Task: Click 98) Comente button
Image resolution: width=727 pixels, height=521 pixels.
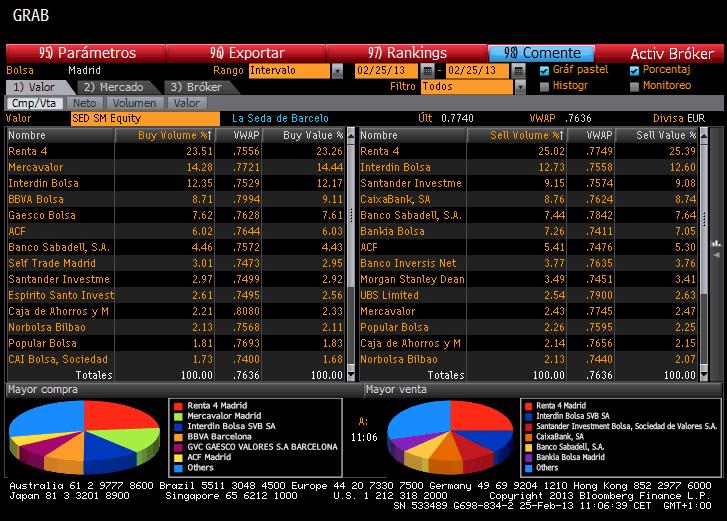Action: click(x=542, y=53)
